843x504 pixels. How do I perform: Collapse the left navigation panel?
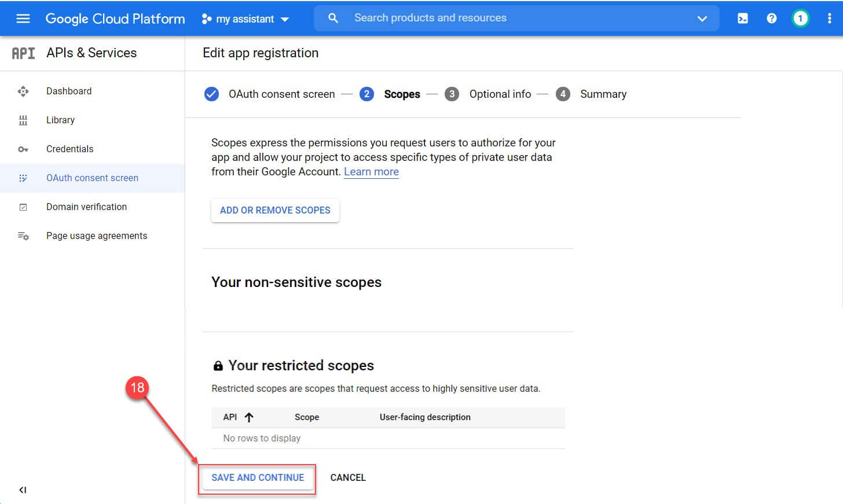pyautogui.click(x=23, y=490)
